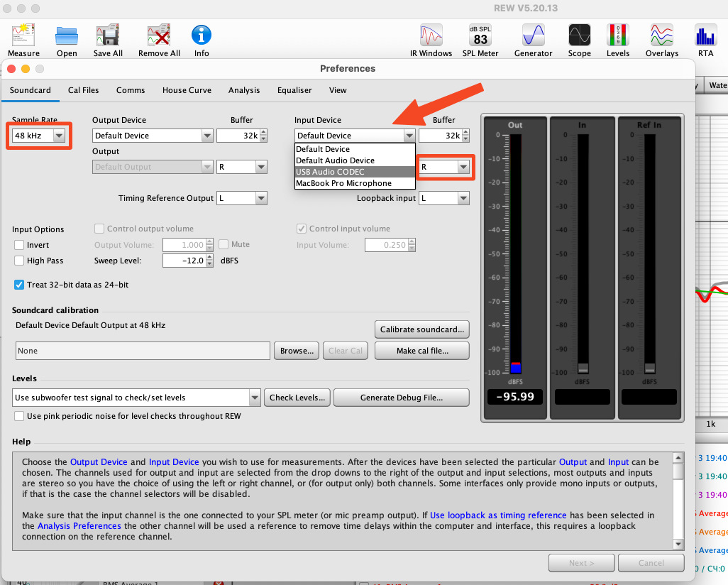The width and height of the screenshot is (728, 585).
Task: Click the In level meter bar
Action: pyautogui.click(x=583, y=253)
